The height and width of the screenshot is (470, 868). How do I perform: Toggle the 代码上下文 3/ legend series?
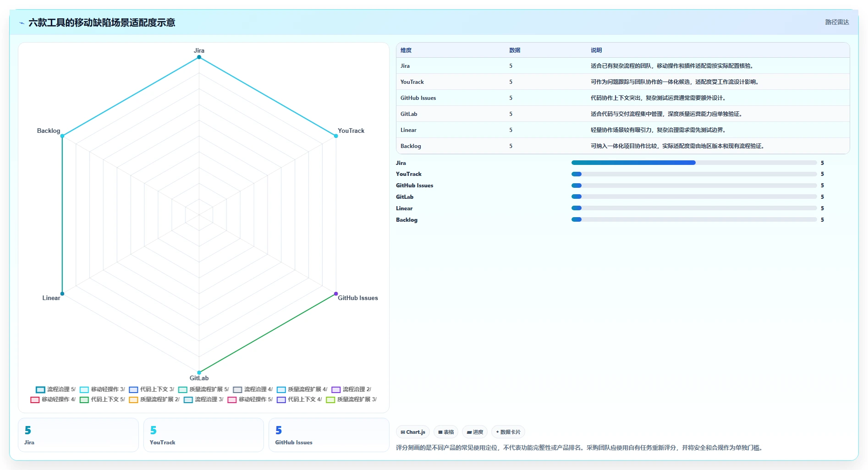152,389
